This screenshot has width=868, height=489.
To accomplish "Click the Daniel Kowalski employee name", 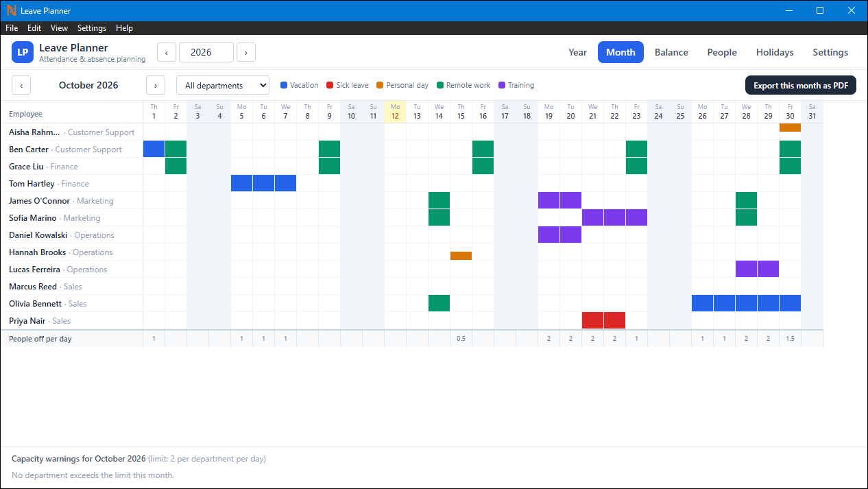I will 38,235.
